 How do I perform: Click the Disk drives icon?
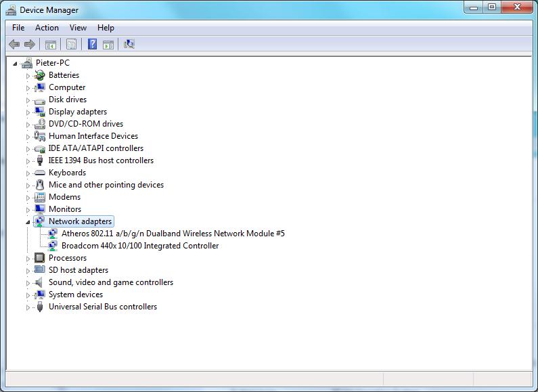40,100
